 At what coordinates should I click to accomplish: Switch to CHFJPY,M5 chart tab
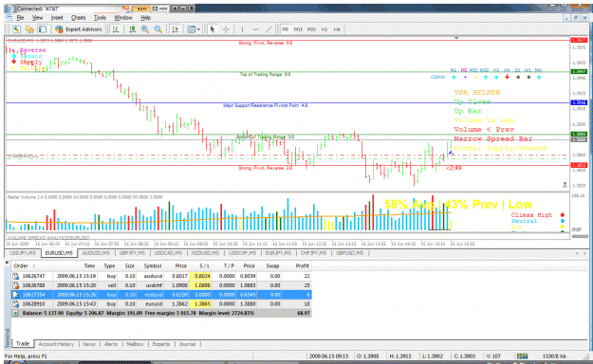(x=314, y=253)
